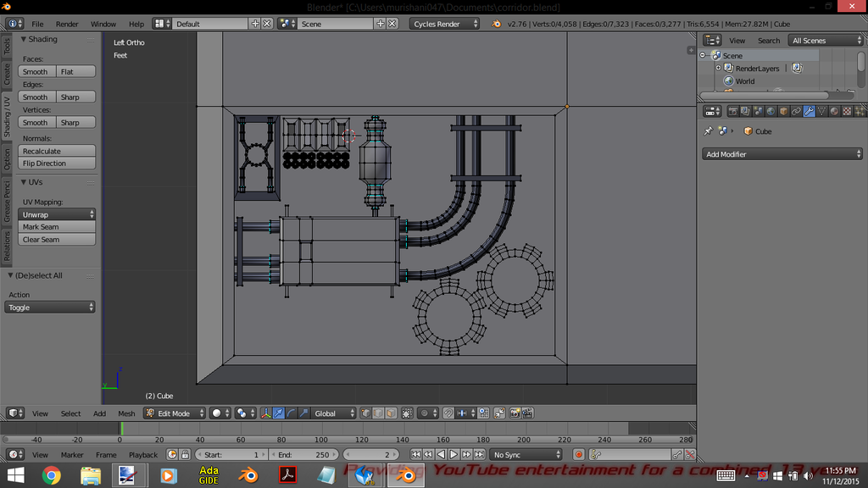Viewport: 868px width, 488px height.
Task: Pin the properties context with pushpin
Action: point(708,131)
